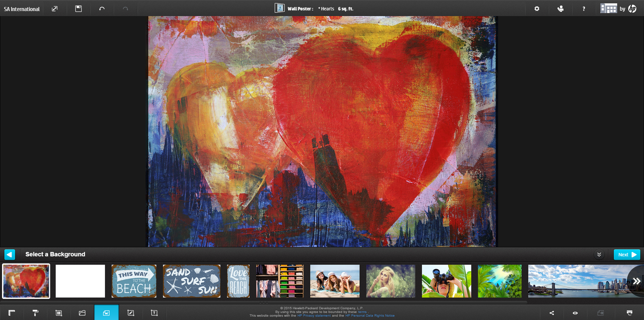
Task: Pick the three girls on beach background
Action: [335, 281]
